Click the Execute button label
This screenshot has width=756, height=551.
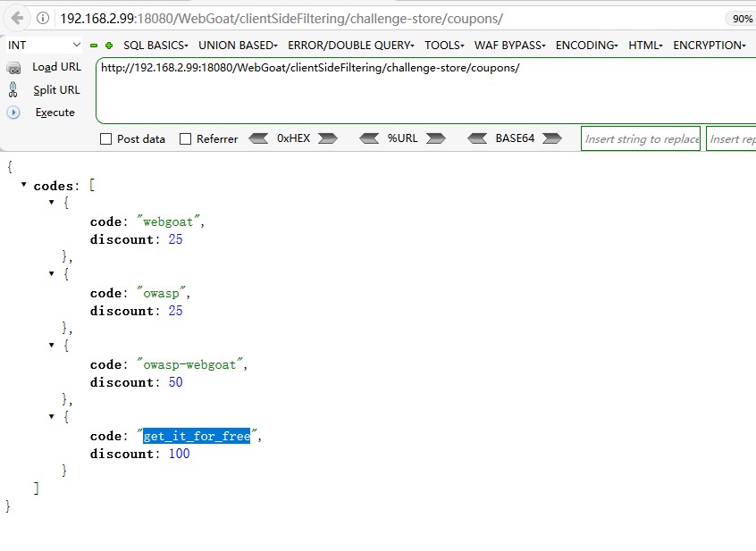pyautogui.click(x=55, y=113)
